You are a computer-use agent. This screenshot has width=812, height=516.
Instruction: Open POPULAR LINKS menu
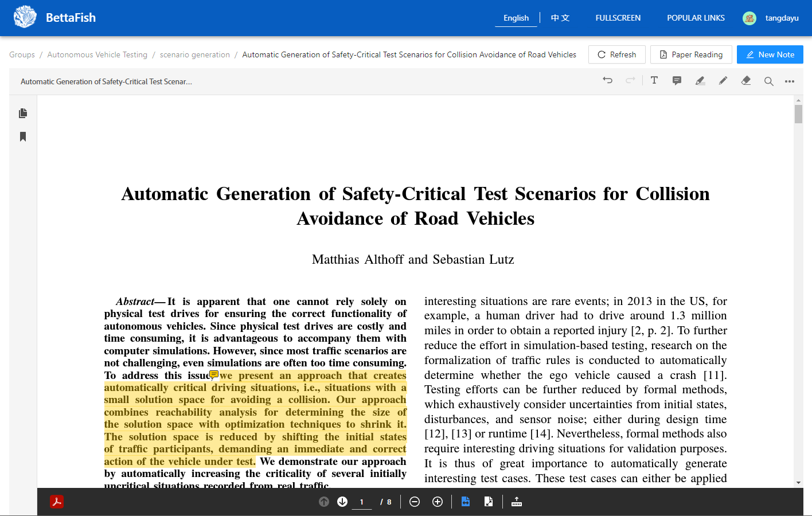696,18
